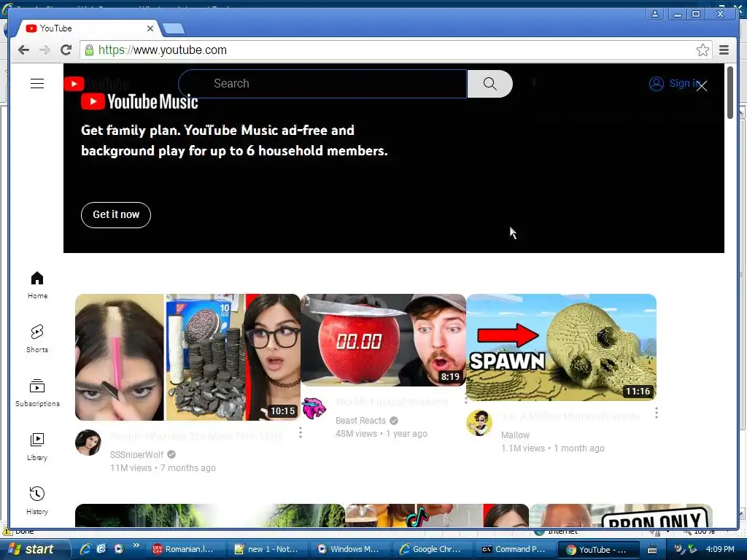Click the green padlock security icon
This screenshot has height=560, width=747.
tap(89, 50)
